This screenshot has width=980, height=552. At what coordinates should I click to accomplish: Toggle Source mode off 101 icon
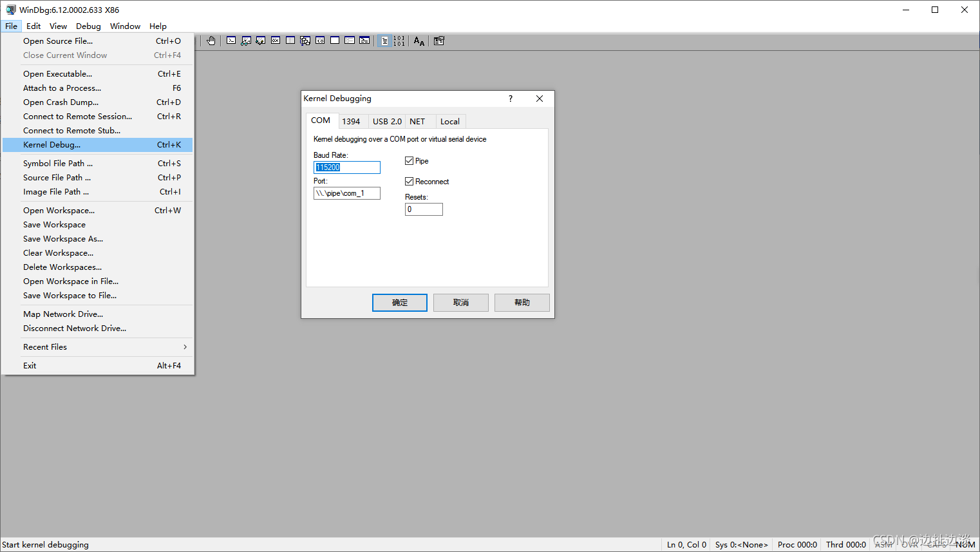399,41
